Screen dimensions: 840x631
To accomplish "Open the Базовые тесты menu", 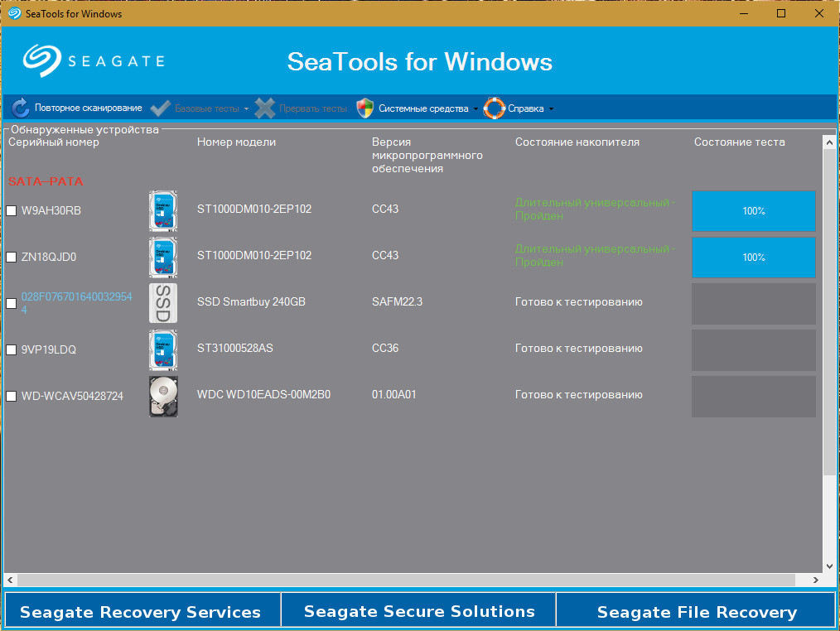I will [207, 108].
